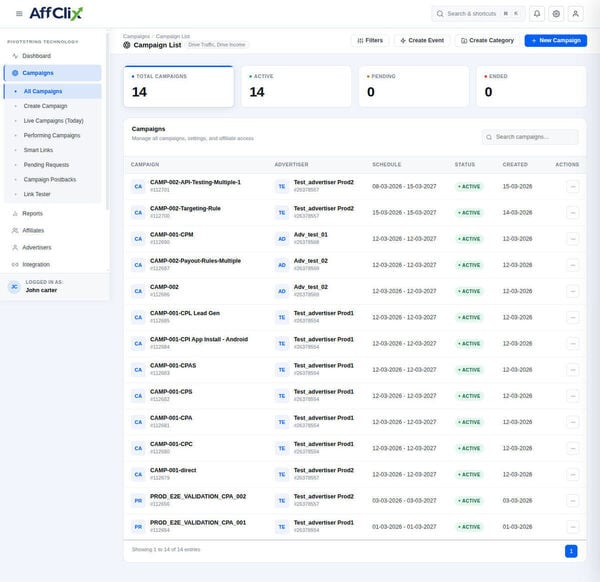
Task: Select the Ended stat card
Action: point(531,86)
